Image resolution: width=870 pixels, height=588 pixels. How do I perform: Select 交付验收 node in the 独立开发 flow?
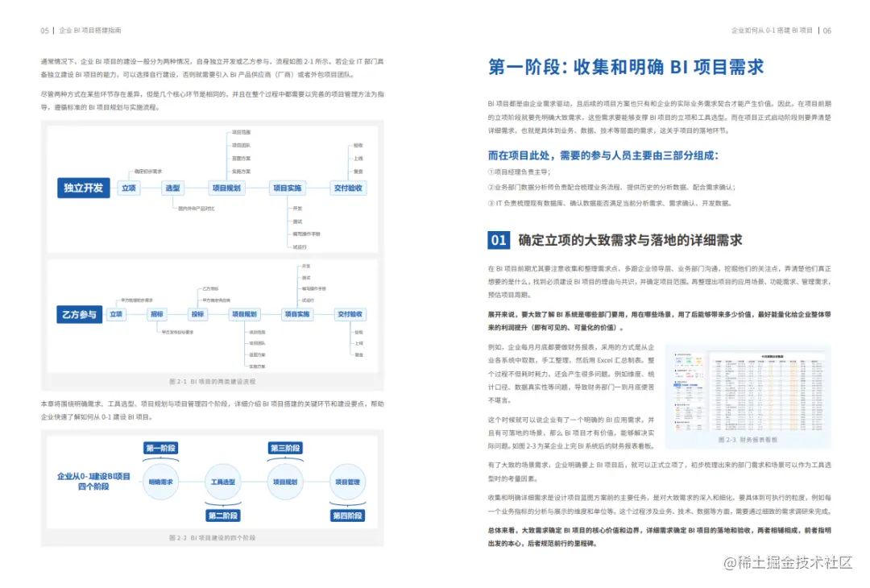click(348, 188)
